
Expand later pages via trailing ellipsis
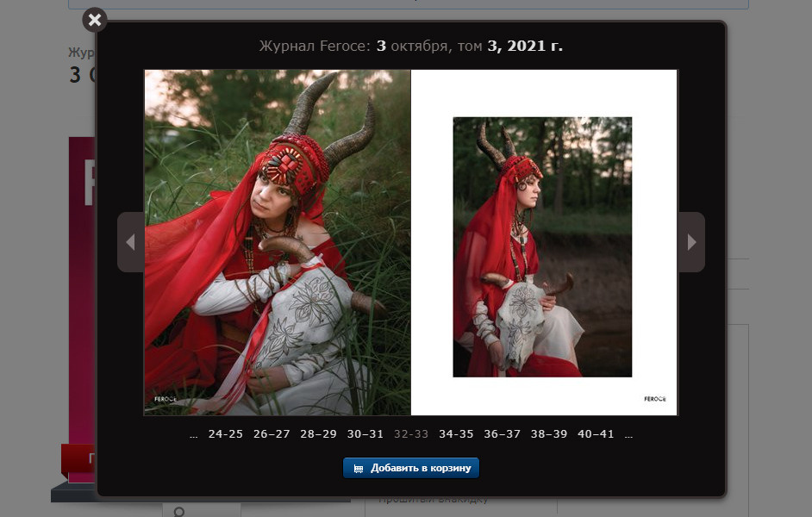628,434
